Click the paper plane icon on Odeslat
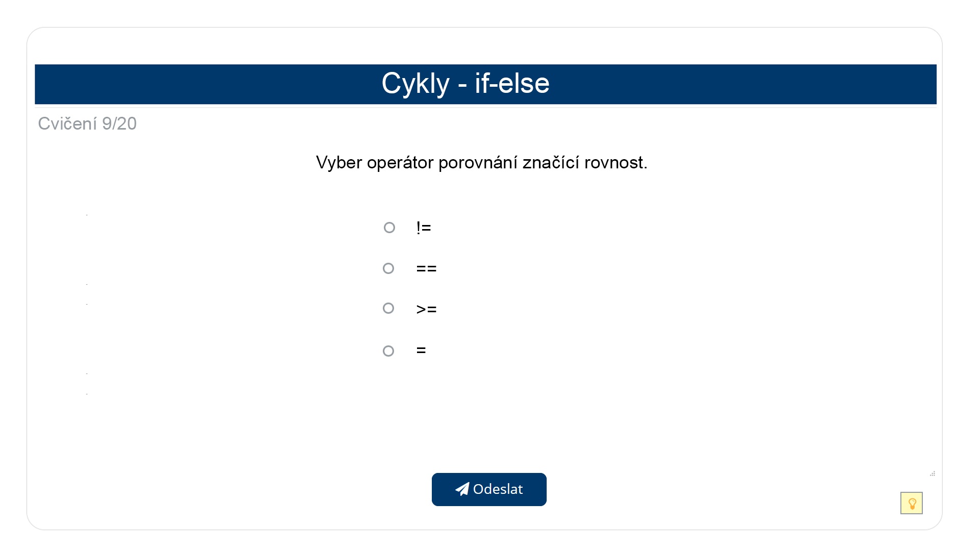 point(462,489)
